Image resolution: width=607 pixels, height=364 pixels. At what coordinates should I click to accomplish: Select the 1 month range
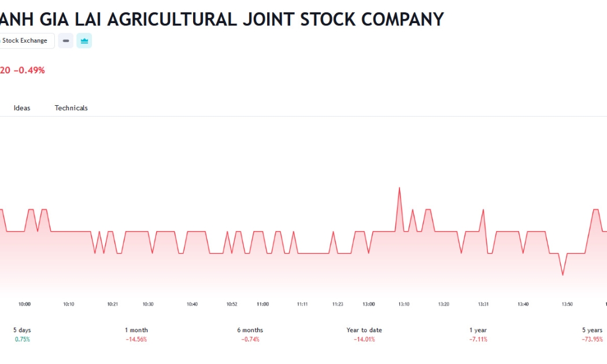(136, 335)
